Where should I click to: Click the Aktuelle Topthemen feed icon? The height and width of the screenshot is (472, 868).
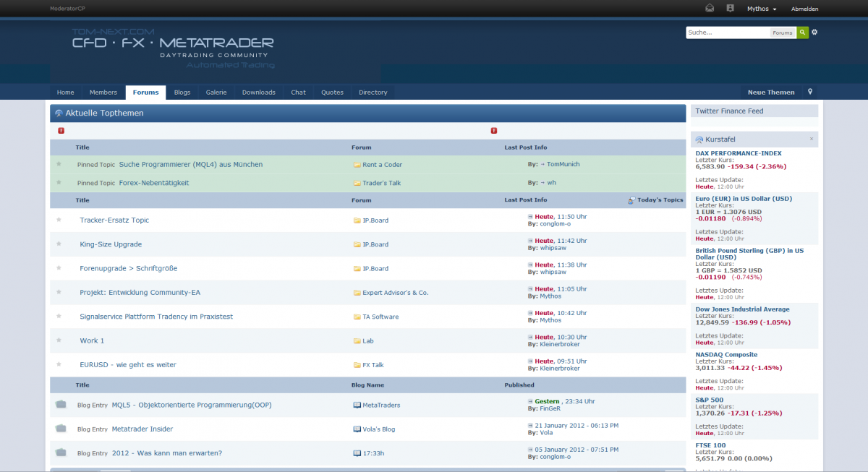[59, 113]
